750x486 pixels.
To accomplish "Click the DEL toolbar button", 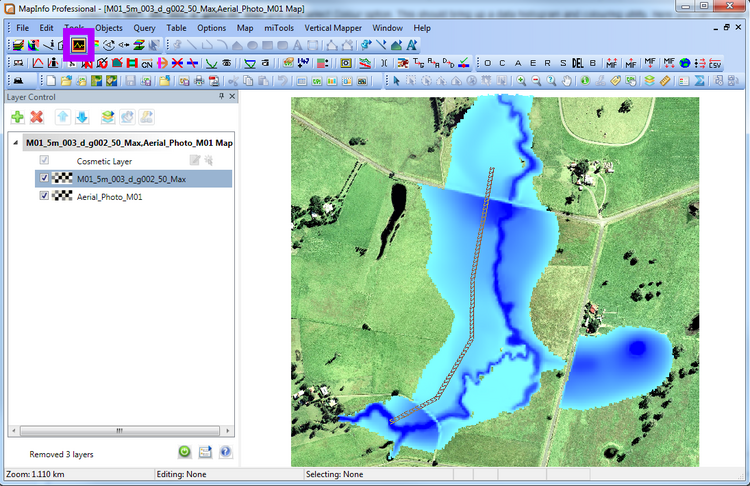I will pyautogui.click(x=578, y=62).
